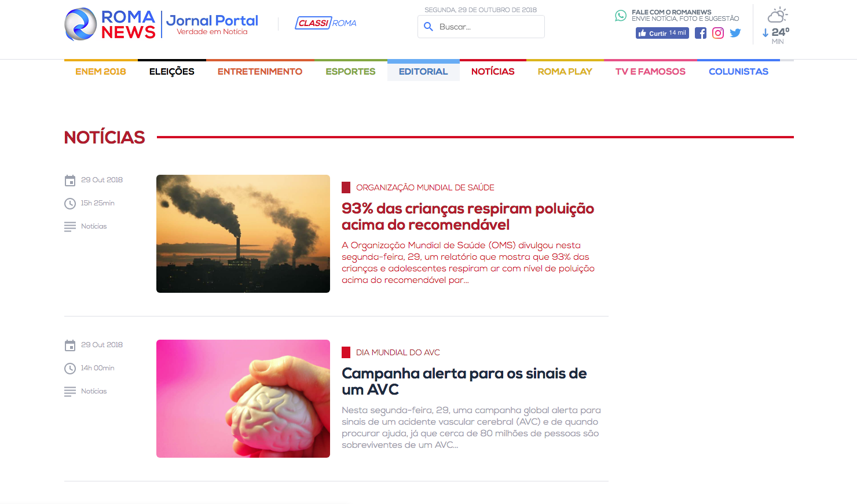Click the Notícias category label of AVC article
This screenshot has width=857, height=504.
[94, 391]
